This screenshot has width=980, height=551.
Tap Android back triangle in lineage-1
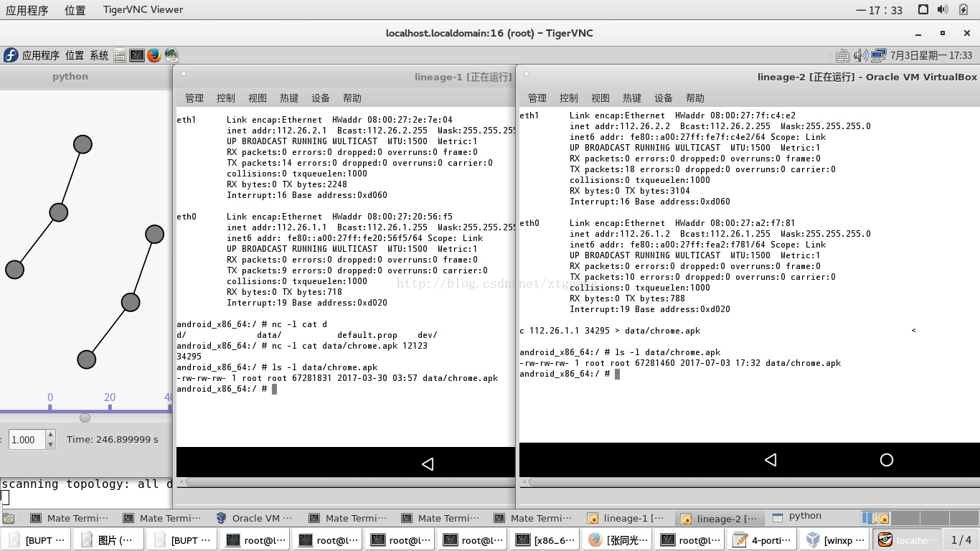pyautogui.click(x=428, y=464)
